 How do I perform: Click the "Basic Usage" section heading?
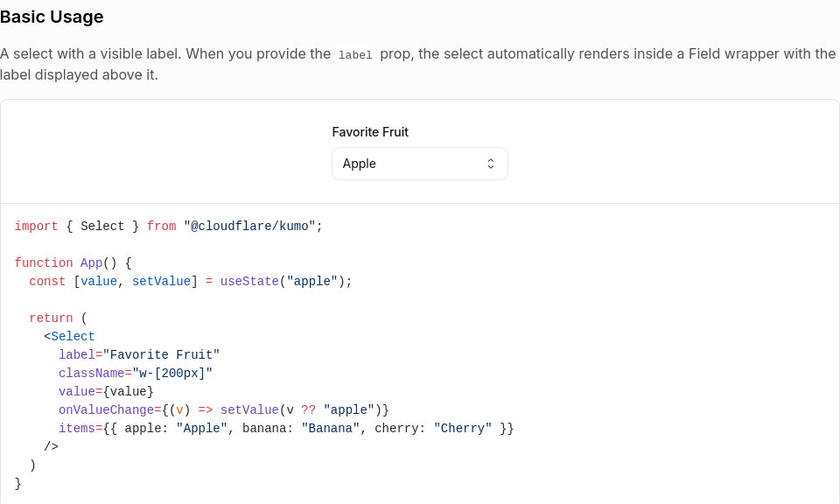[52, 17]
